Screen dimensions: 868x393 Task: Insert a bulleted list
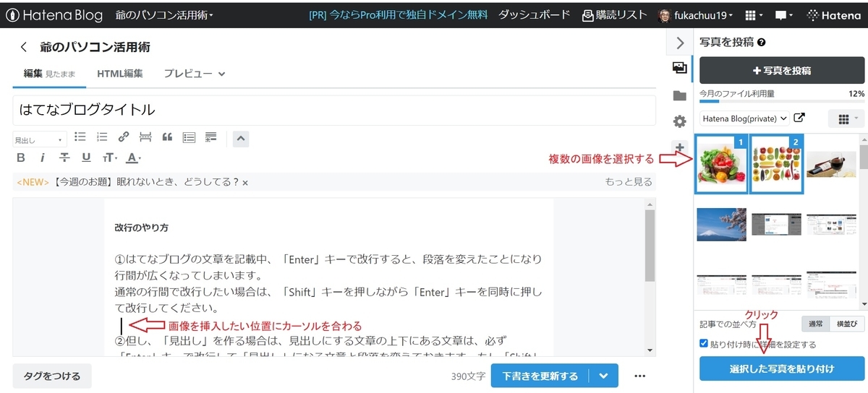[80, 137]
